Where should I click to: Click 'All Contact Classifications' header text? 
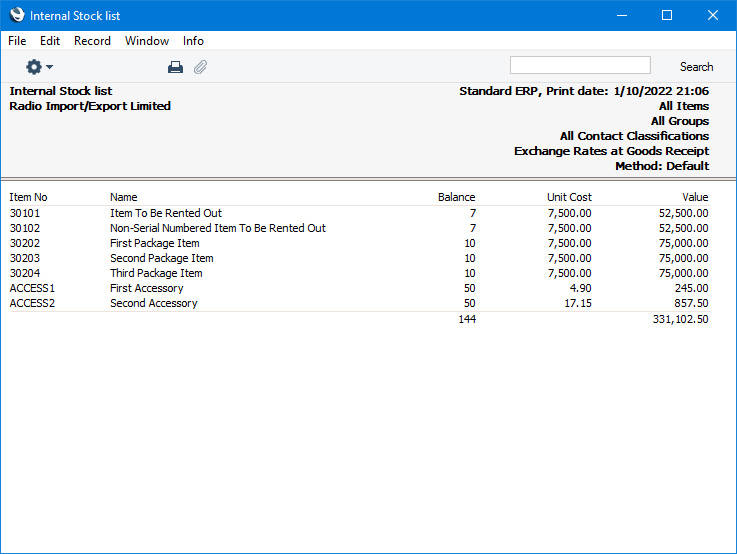[634, 136]
